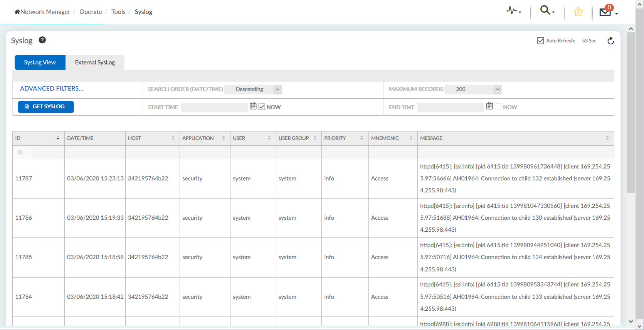Click timestamp 03/06/2020 15:23:13

click(x=95, y=178)
